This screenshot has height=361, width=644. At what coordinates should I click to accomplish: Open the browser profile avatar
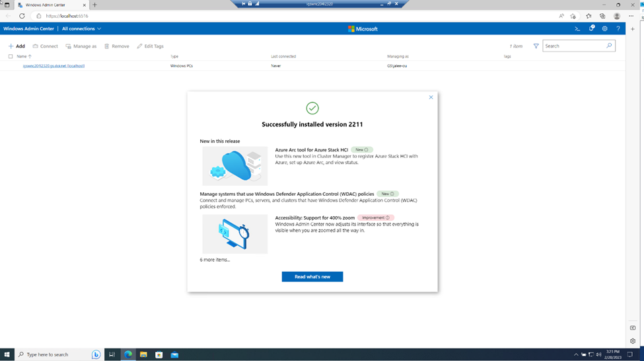pyautogui.click(x=616, y=16)
